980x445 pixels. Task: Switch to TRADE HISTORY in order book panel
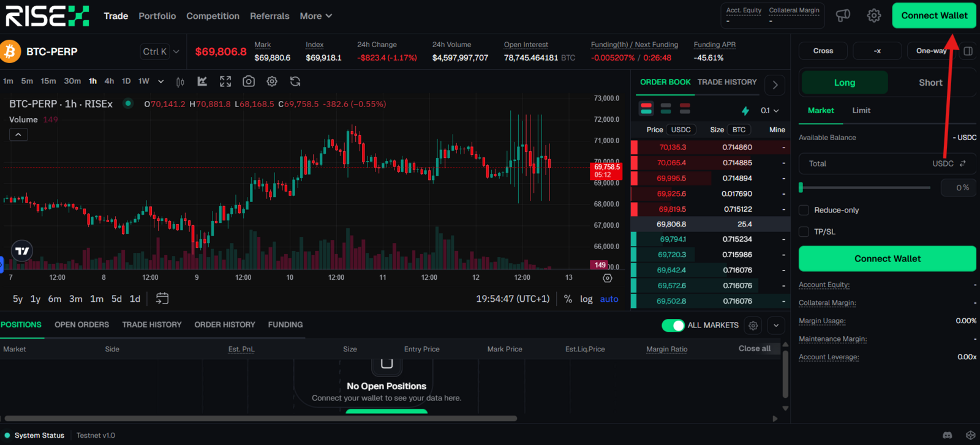[727, 82]
